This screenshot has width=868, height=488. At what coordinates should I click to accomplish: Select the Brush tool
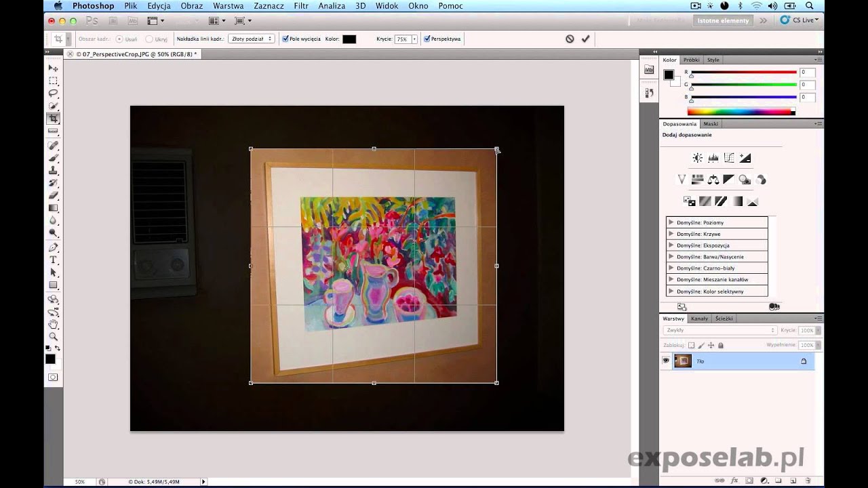(x=53, y=158)
